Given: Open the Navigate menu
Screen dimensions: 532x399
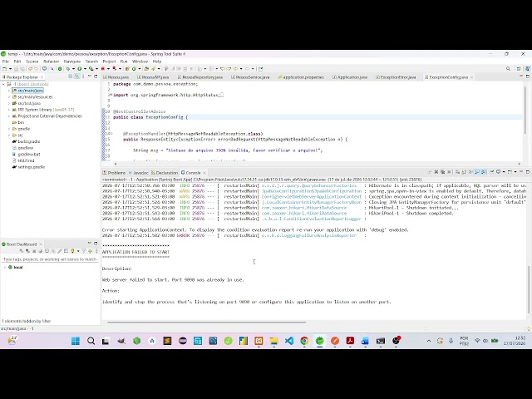Looking at the screenshot, I should [72, 62].
